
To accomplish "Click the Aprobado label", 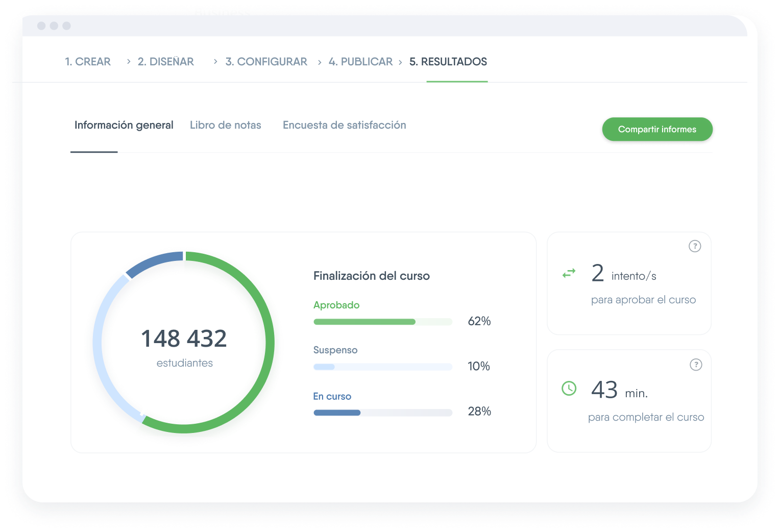I will (336, 305).
